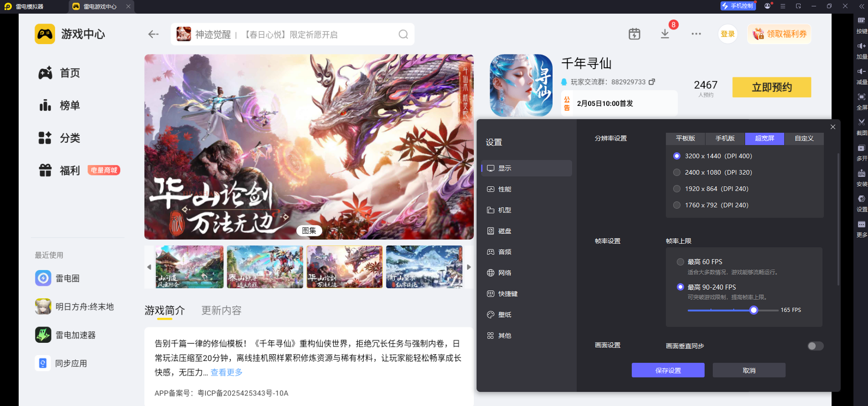Copy the player group number 882929733
This screenshot has width=868, height=406.
652,82
